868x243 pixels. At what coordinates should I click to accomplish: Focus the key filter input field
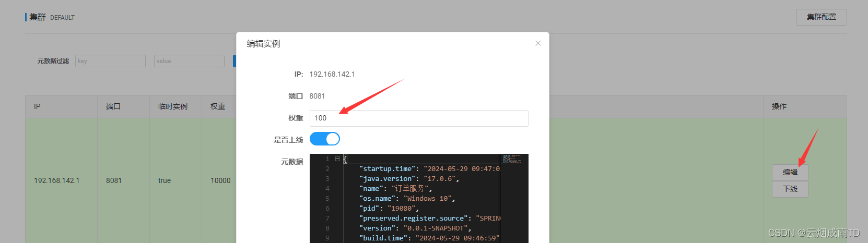click(x=110, y=61)
